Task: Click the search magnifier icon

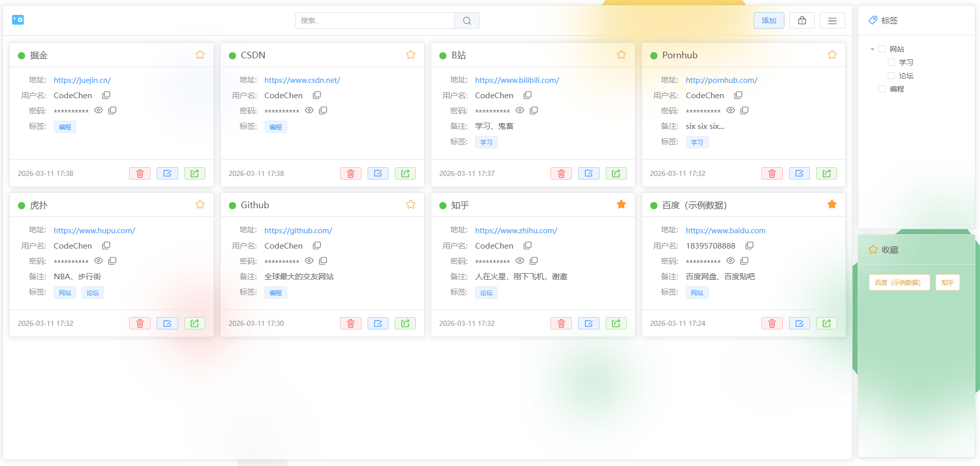Action: point(467,20)
